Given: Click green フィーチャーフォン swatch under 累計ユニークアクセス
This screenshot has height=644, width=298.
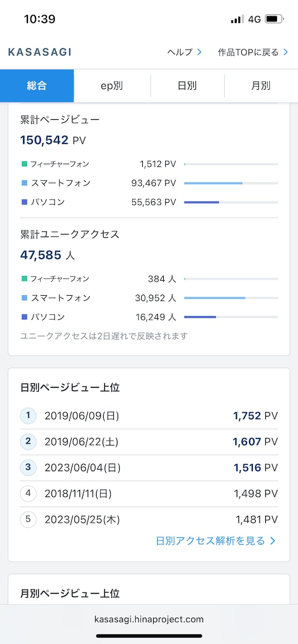Looking at the screenshot, I should (x=24, y=279).
